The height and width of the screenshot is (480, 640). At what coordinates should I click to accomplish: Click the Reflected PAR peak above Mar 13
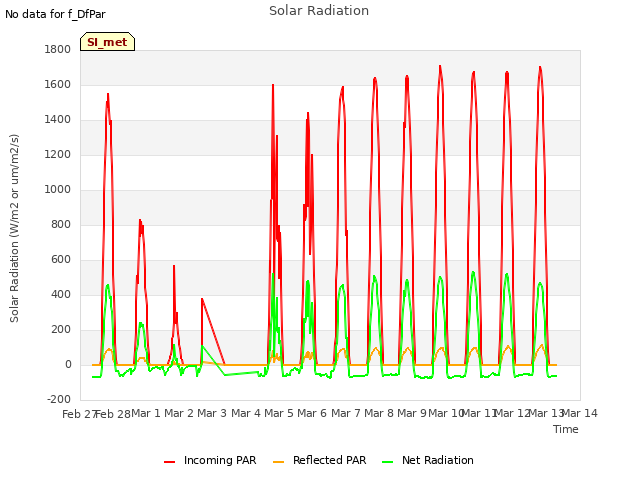pyautogui.click(x=542, y=345)
